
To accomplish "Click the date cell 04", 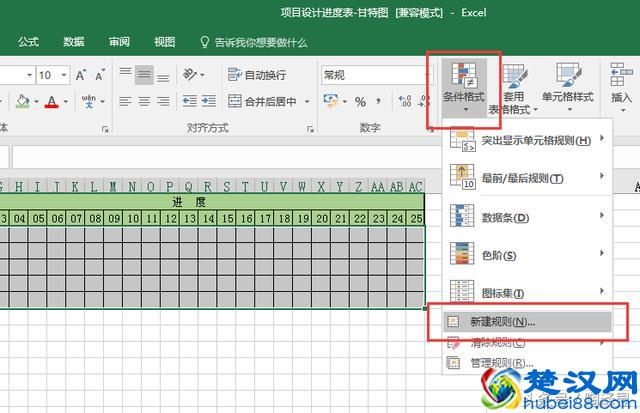I will (x=19, y=218).
